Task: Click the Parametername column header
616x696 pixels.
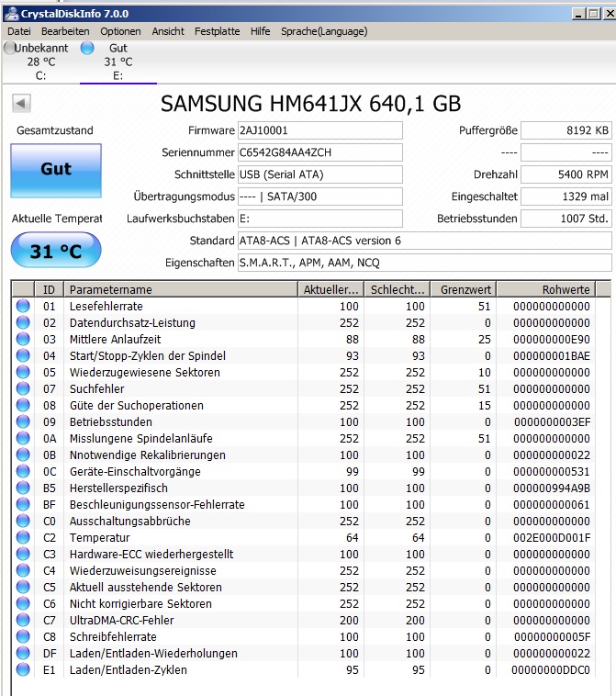Action: (x=181, y=289)
